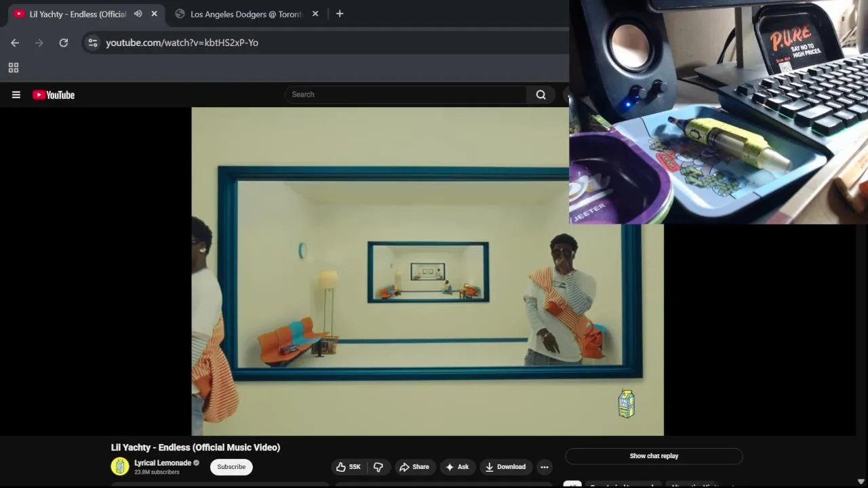Mute the tab using the speaker icon

(138, 14)
